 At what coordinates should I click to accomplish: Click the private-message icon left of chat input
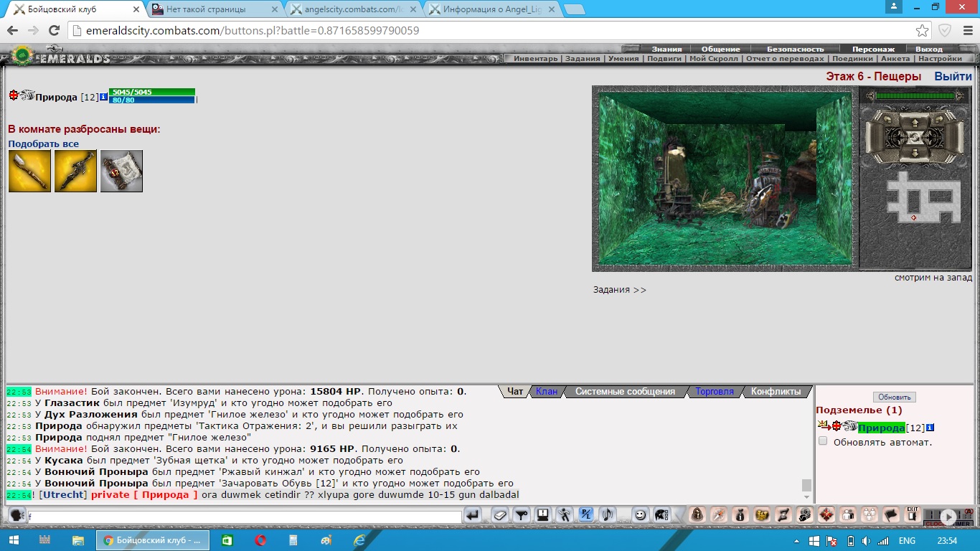tap(17, 515)
